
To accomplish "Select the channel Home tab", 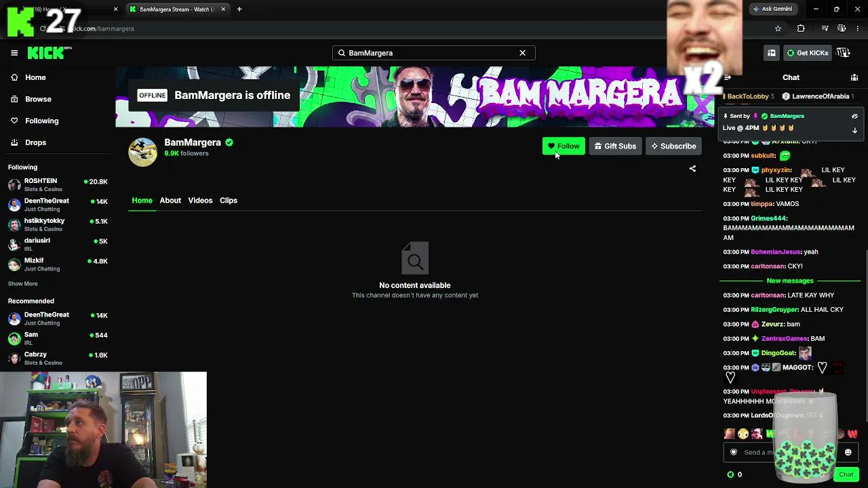I will 142,201.
